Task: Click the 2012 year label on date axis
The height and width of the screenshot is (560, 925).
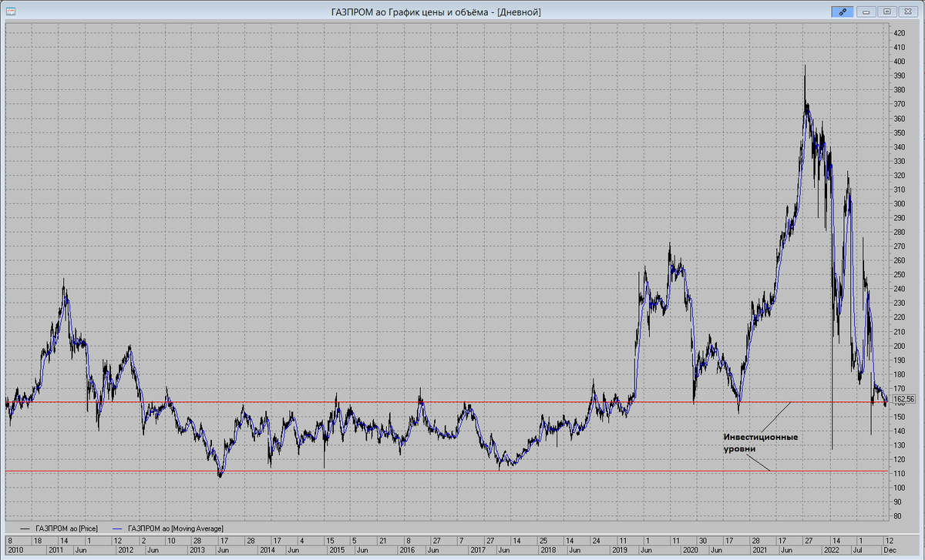Action: [126, 551]
